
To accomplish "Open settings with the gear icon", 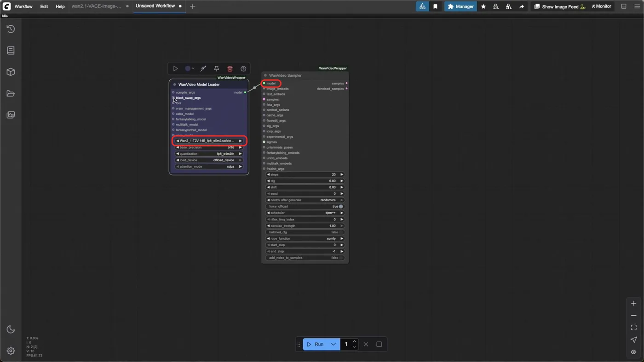I will (11, 351).
